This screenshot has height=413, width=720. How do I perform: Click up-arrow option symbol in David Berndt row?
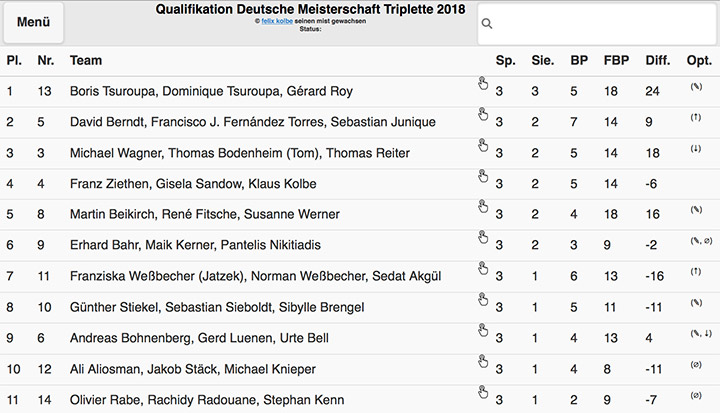(x=696, y=118)
